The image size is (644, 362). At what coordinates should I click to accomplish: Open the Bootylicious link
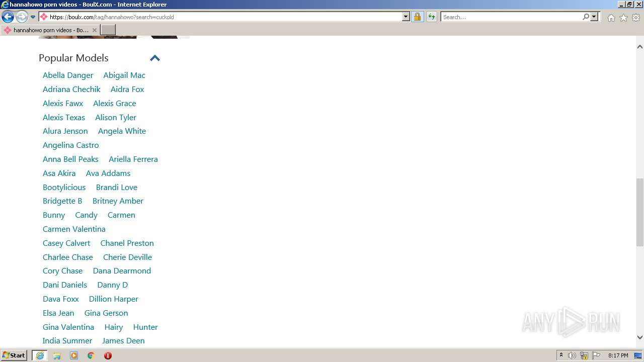click(64, 187)
